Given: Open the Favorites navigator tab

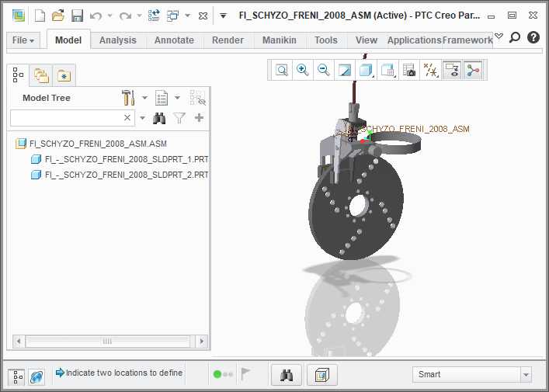Looking at the screenshot, I should pyautogui.click(x=64, y=75).
